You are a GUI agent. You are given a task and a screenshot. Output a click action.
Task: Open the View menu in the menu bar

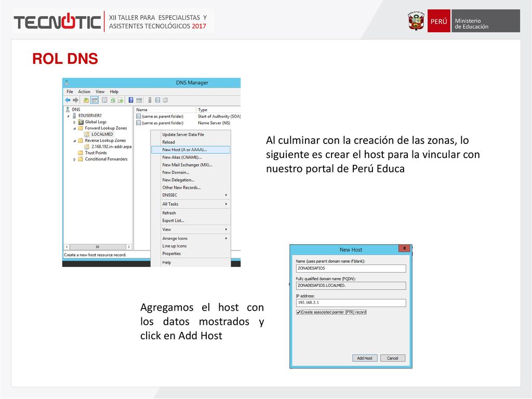click(100, 91)
